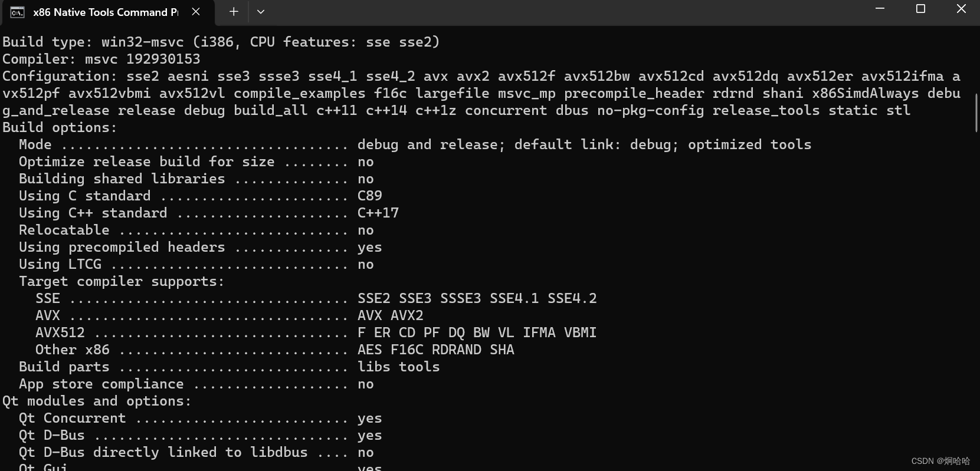Click the 'Build parts' libs tools line
This screenshot has width=980, height=471.
[230, 367]
